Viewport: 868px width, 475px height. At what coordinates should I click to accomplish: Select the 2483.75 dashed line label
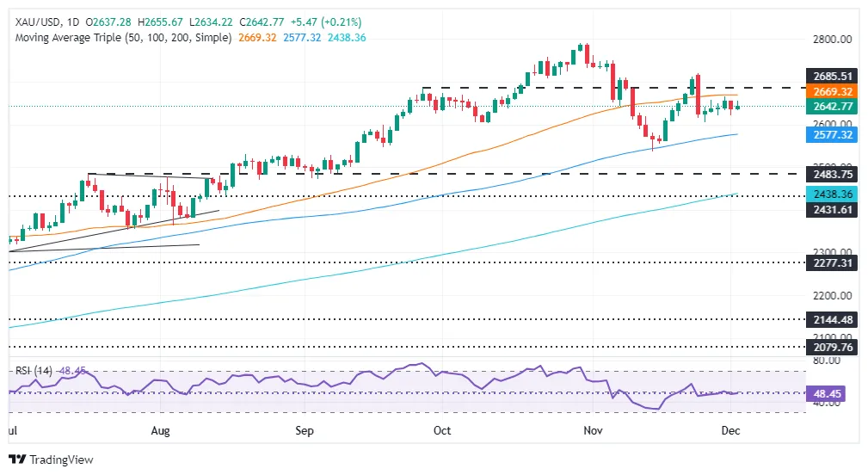832,175
